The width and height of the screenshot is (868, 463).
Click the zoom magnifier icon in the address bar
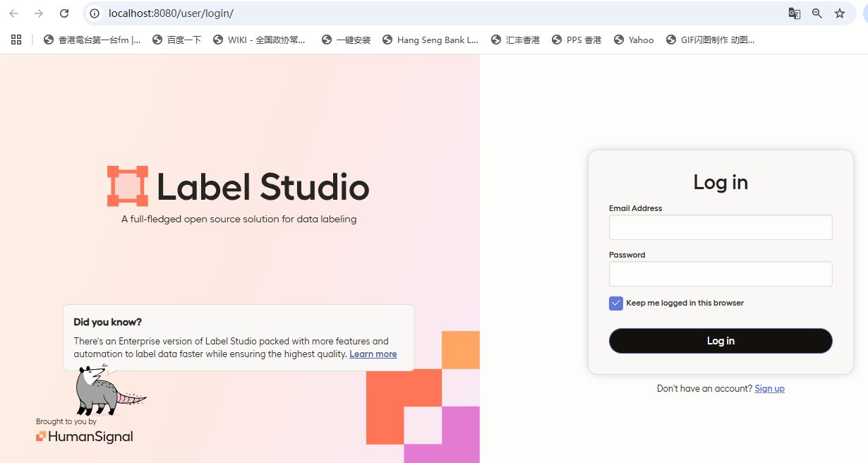tap(817, 13)
